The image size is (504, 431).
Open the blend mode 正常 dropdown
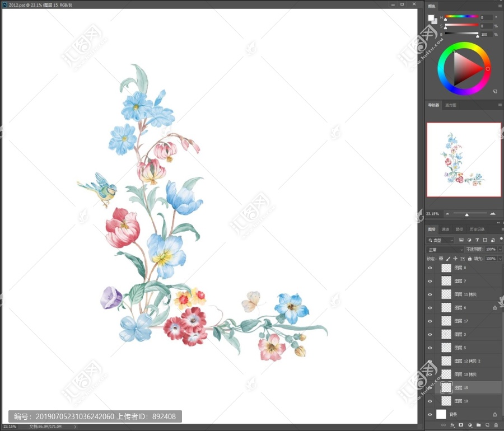click(445, 250)
